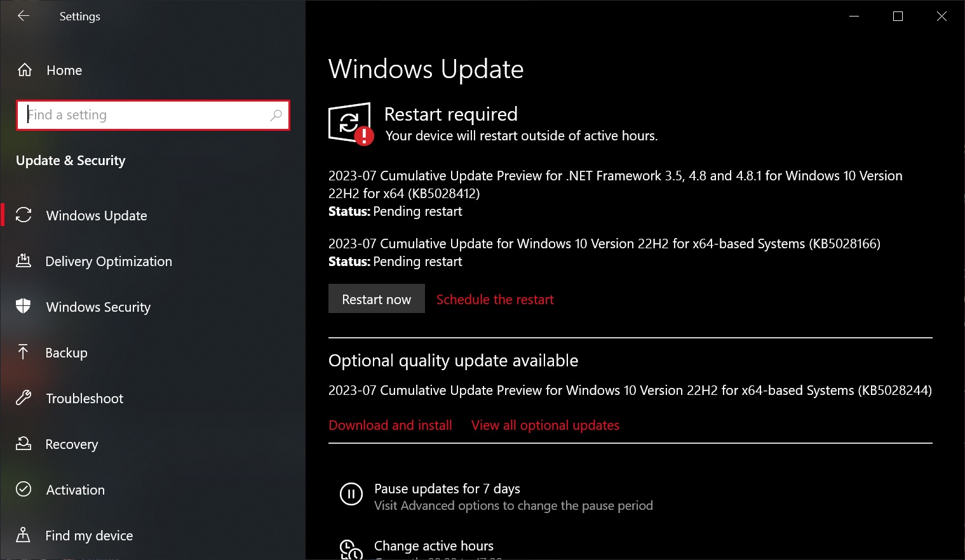
Task: Click the Recovery icon in sidebar
Action: pos(24,444)
